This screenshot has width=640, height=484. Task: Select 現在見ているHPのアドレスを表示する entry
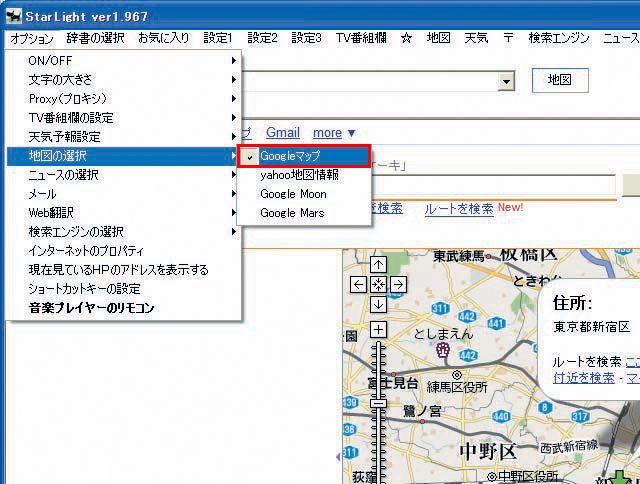tap(124, 270)
